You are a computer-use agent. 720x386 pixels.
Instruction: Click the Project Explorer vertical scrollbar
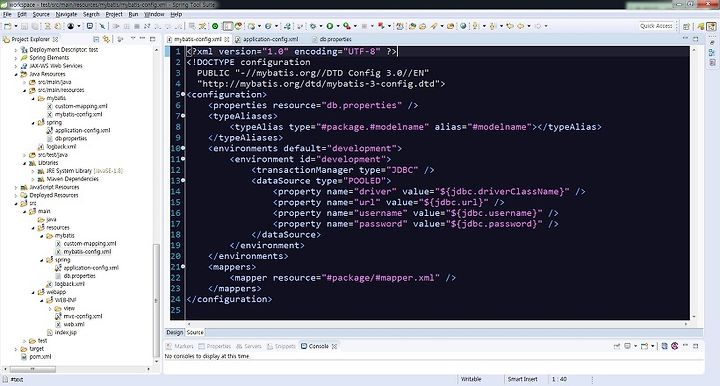pyautogui.click(x=157, y=302)
